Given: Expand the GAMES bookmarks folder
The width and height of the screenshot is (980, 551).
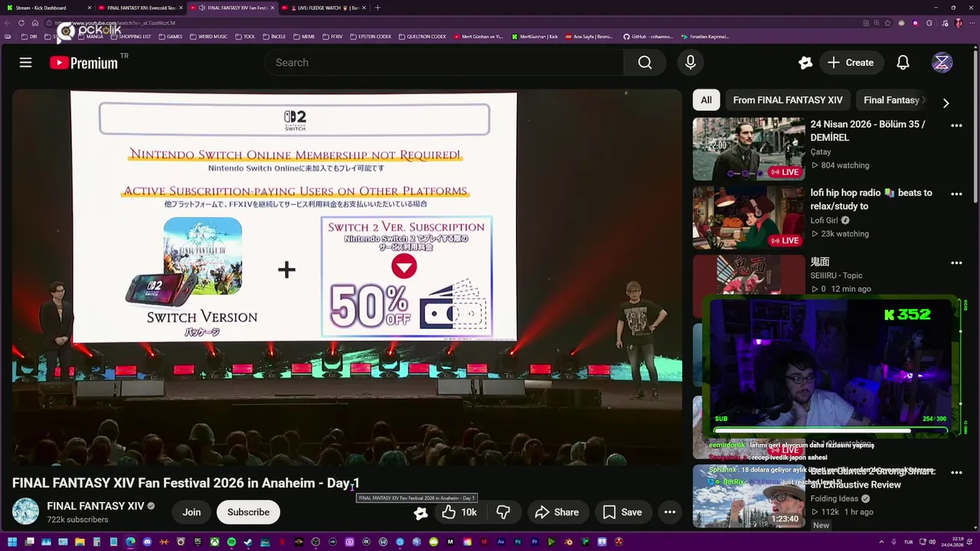Looking at the screenshot, I should click(171, 37).
